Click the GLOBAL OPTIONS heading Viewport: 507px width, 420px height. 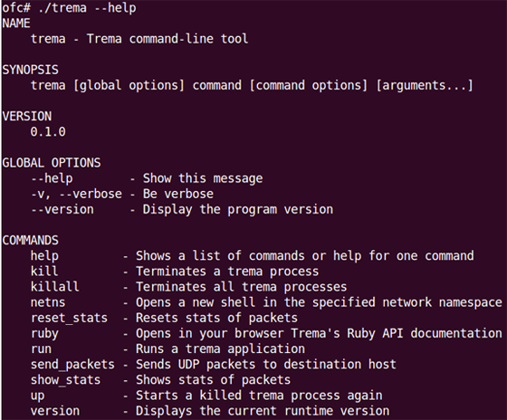(x=52, y=163)
